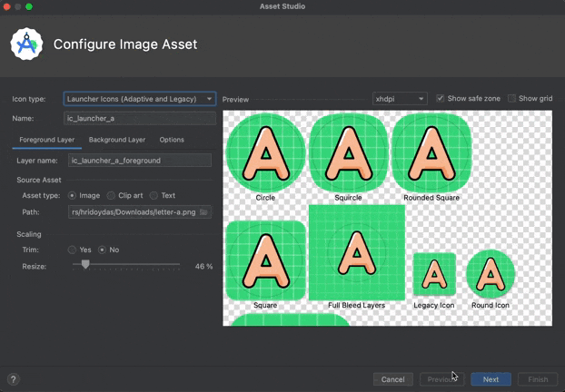Open the folder browse icon beside Path
This screenshot has height=392, width=565.
pos(203,212)
